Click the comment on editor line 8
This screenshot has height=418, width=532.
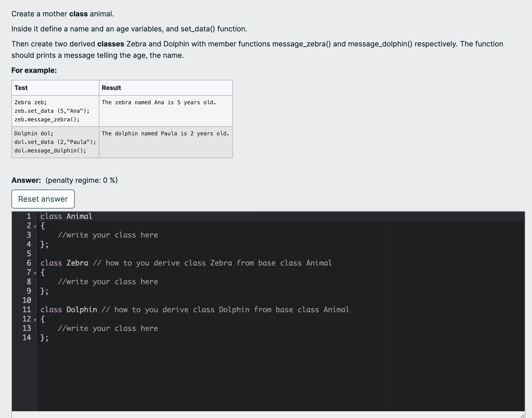tap(108, 282)
